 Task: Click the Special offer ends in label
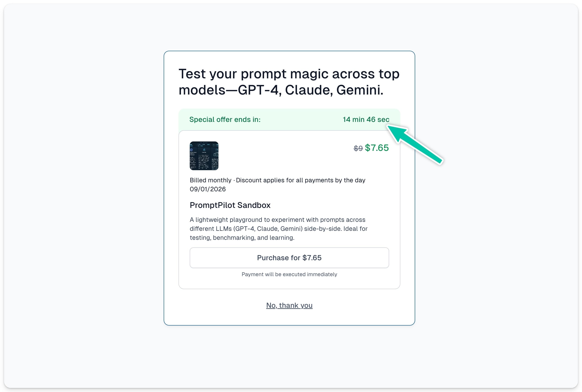(x=225, y=119)
